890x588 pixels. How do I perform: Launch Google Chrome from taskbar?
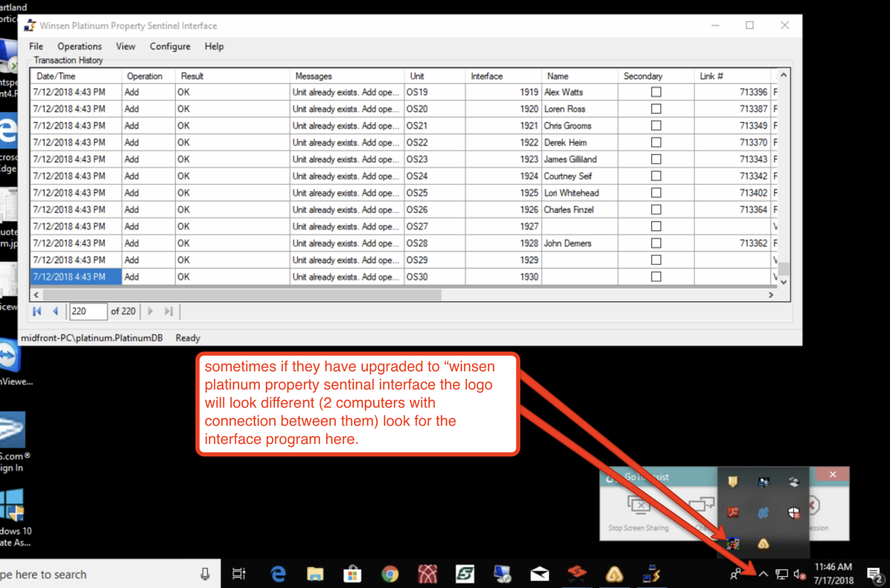coord(390,574)
